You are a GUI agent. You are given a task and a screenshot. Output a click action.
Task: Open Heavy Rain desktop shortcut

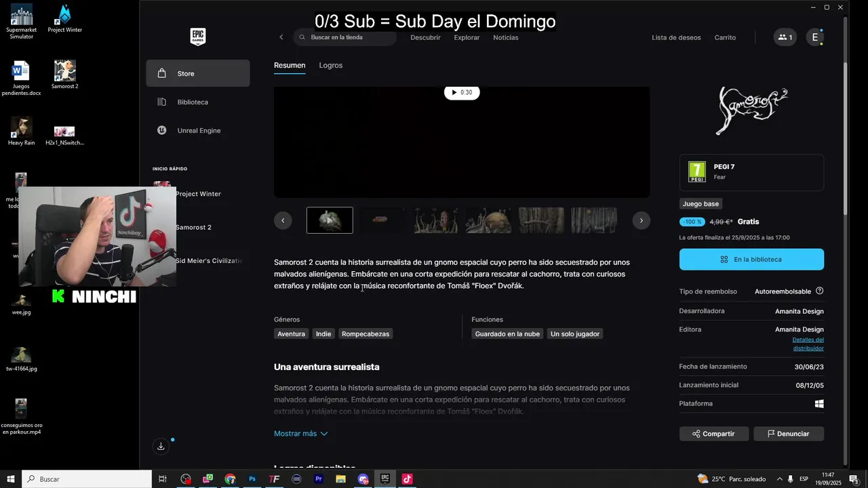21,131
